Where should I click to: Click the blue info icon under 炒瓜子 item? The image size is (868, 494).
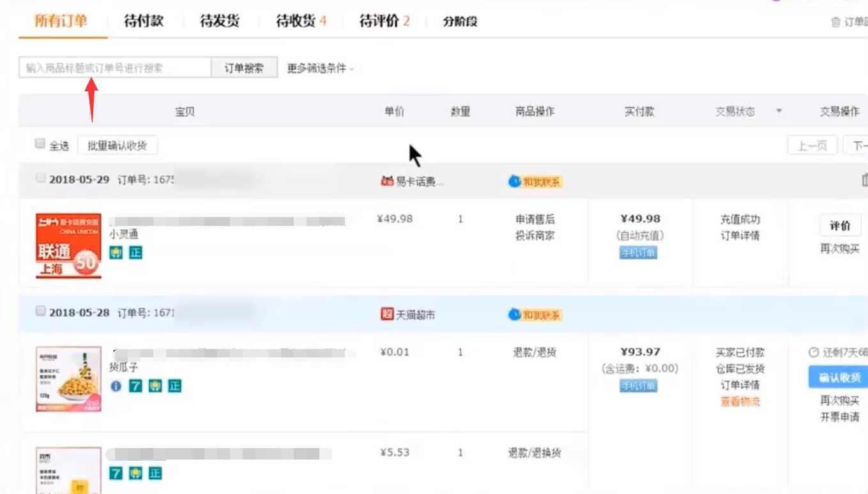click(x=116, y=386)
